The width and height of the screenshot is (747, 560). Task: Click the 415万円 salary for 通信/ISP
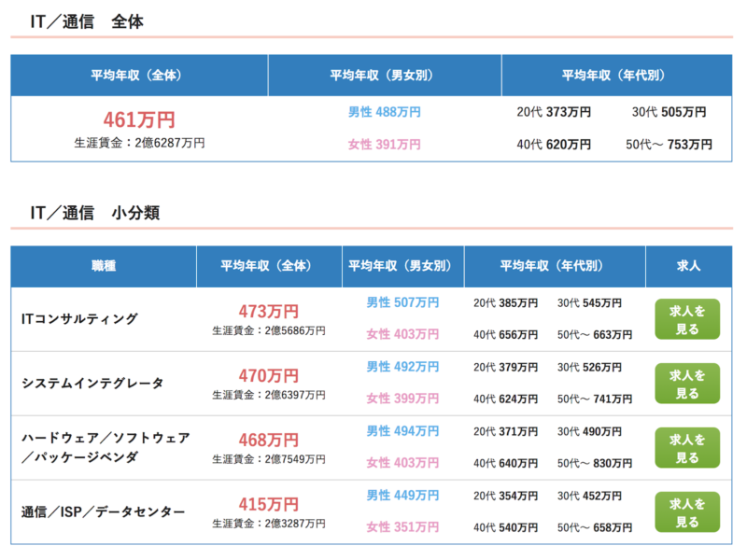coord(269,504)
